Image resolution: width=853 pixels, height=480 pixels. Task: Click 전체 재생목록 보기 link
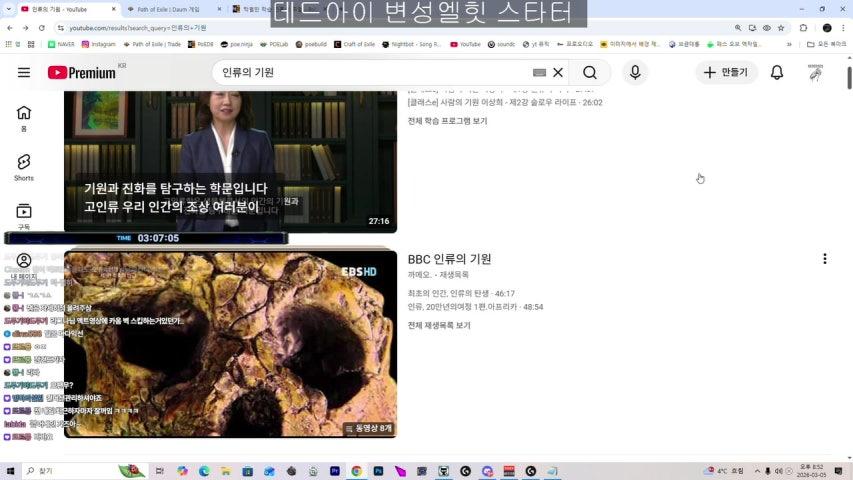tap(439, 325)
